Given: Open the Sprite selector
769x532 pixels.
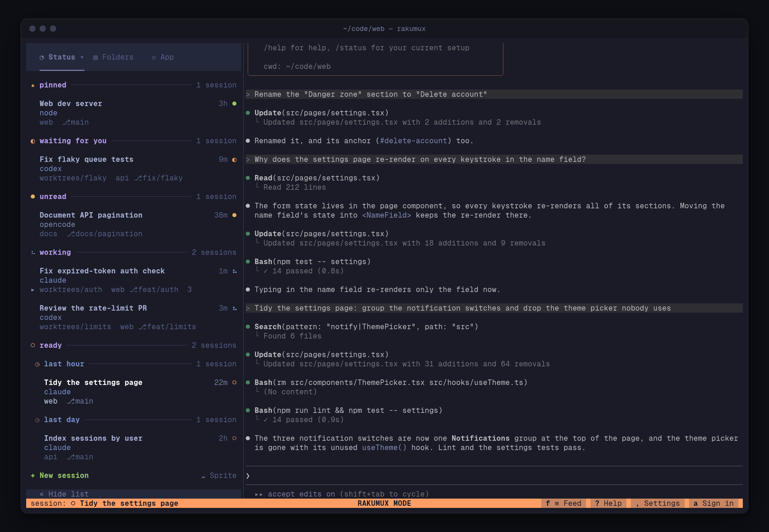Looking at the screenshot, I should tap(219, 476).
